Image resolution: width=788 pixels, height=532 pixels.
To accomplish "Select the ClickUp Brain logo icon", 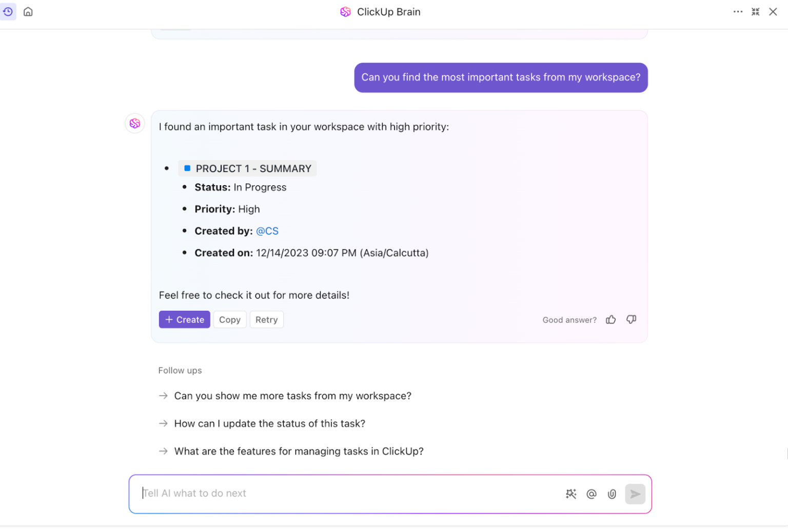I will click(345, 11).
